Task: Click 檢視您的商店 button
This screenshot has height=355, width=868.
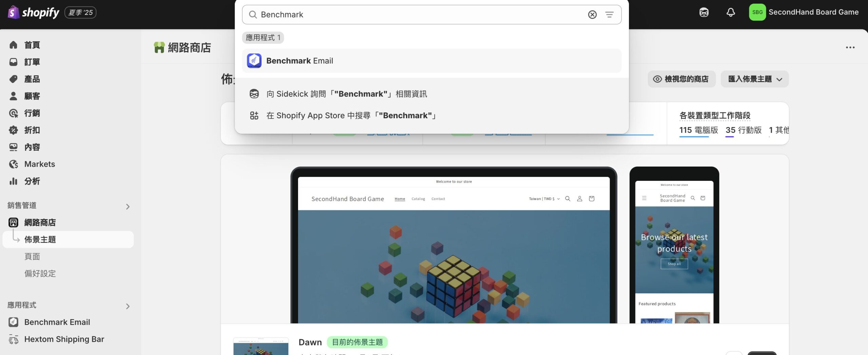Action: coord(681,79)
